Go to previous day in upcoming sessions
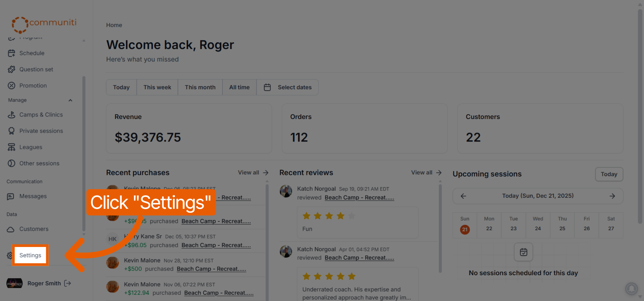This screenshot has width=644, height=301. point(463,196)
